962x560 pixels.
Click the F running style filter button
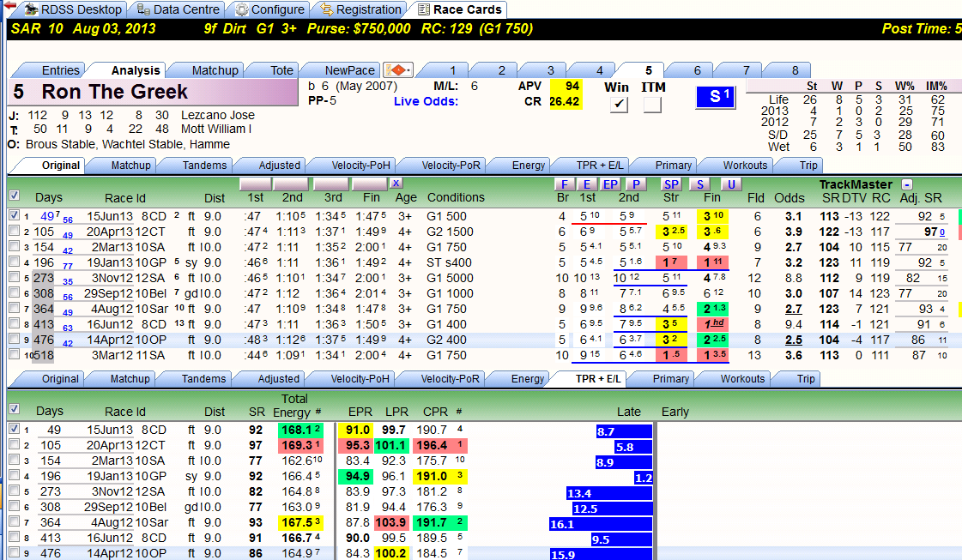[564, 184]
